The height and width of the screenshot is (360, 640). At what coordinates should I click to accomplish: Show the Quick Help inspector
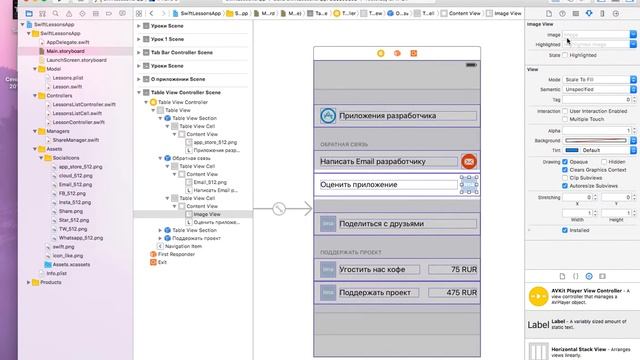click(x=562, y=13)
